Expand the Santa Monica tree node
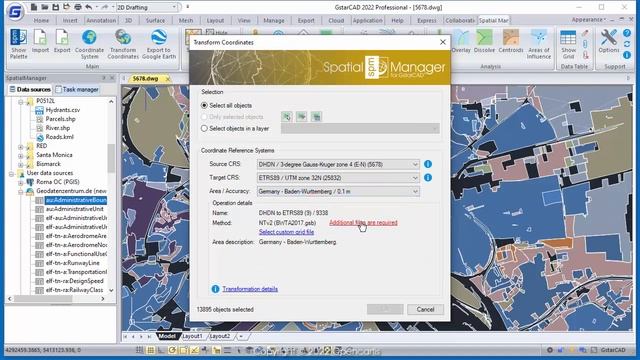The width and height of the screenshot is (640, 360). coord(20,155)
